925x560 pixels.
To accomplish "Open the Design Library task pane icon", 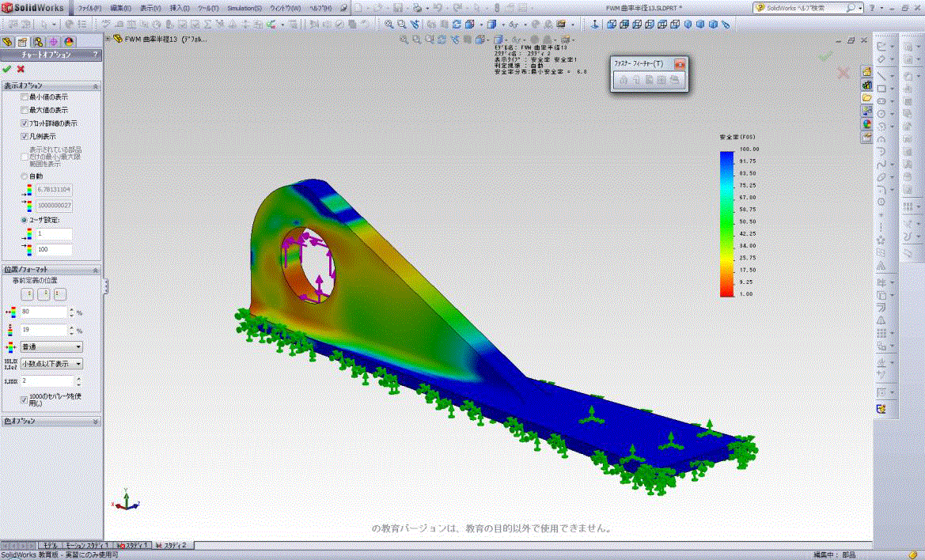I will tap(866, 85).
